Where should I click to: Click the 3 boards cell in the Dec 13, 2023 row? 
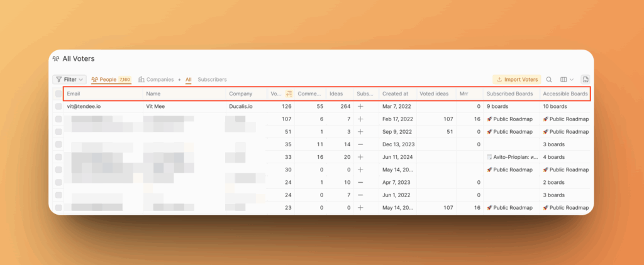[553, 144]
